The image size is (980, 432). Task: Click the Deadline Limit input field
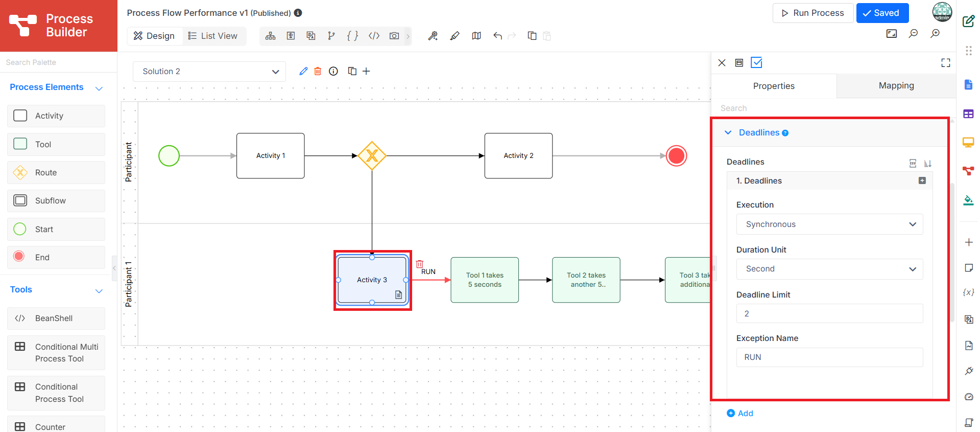coord(829,314)
